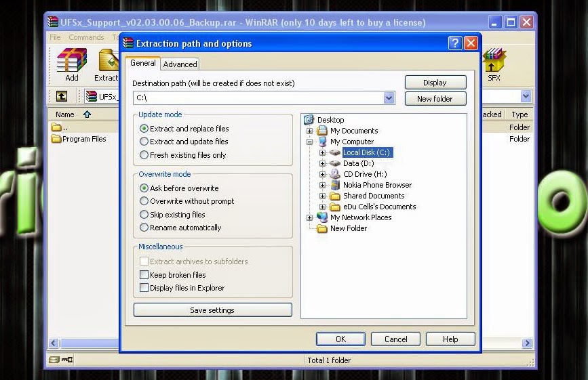The width and height of the screenshot is (588, 380).
Task: Confirm extraction with the OK button
Action: tap(340, 339)
